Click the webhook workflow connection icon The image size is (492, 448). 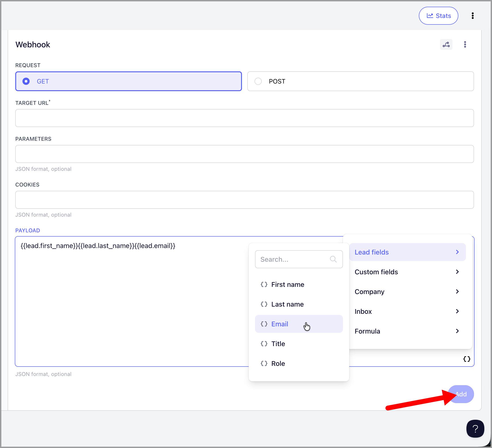pyautogui.click(x=446, y=44)
